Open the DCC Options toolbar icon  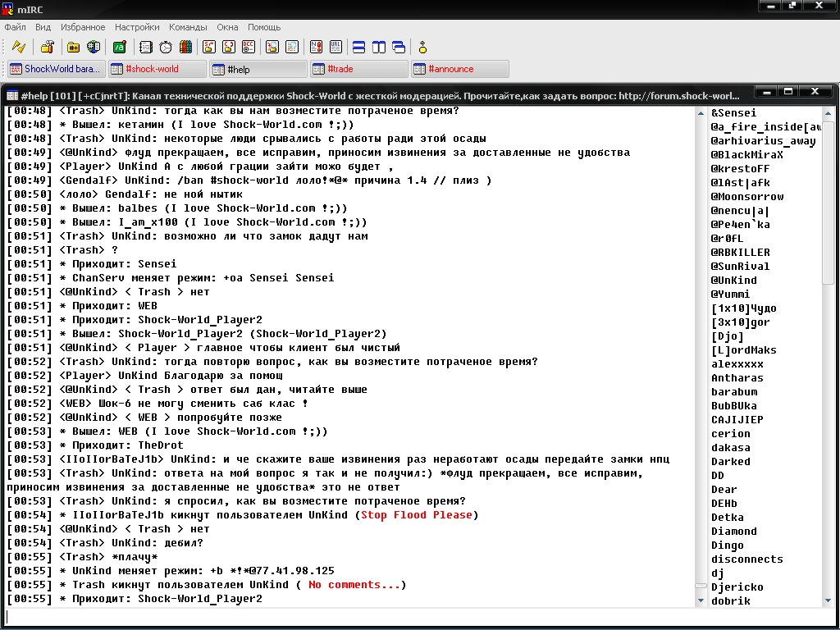coord(249,47)
